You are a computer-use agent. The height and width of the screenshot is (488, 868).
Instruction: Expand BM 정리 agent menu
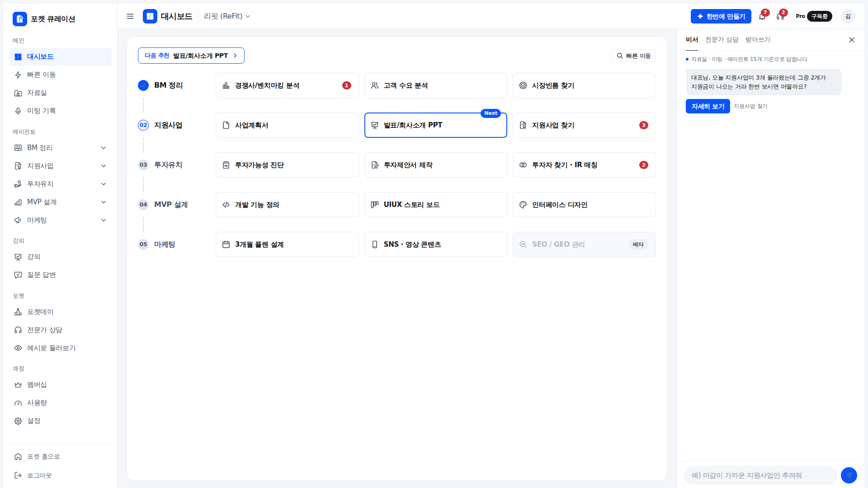[x=60, y=148]
